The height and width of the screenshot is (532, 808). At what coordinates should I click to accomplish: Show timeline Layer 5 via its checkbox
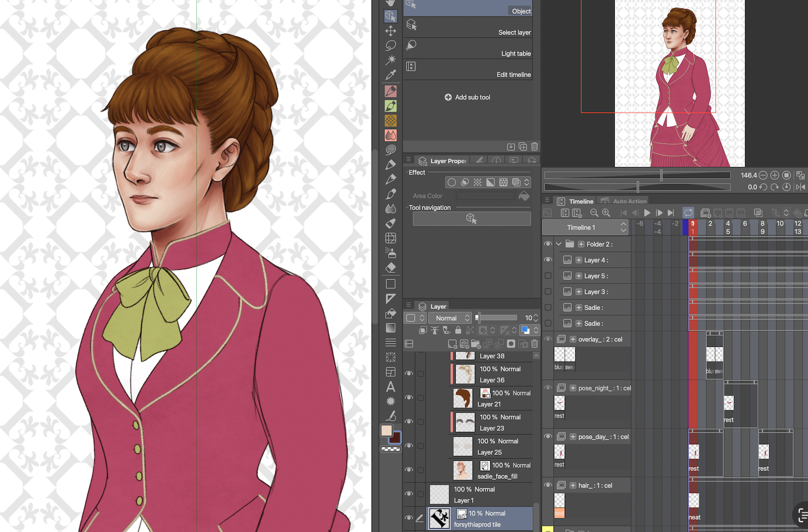point(548,276)
